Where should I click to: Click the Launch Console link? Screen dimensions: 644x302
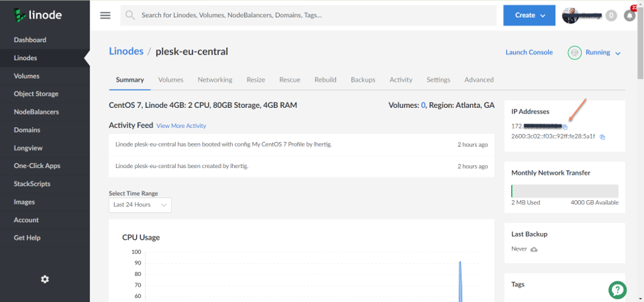coord(529,52)
